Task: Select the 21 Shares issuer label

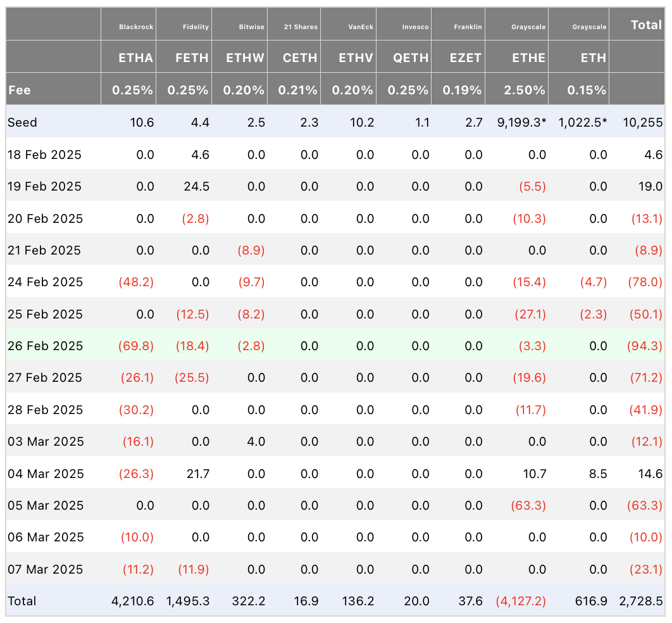Action: coord(301,27)
